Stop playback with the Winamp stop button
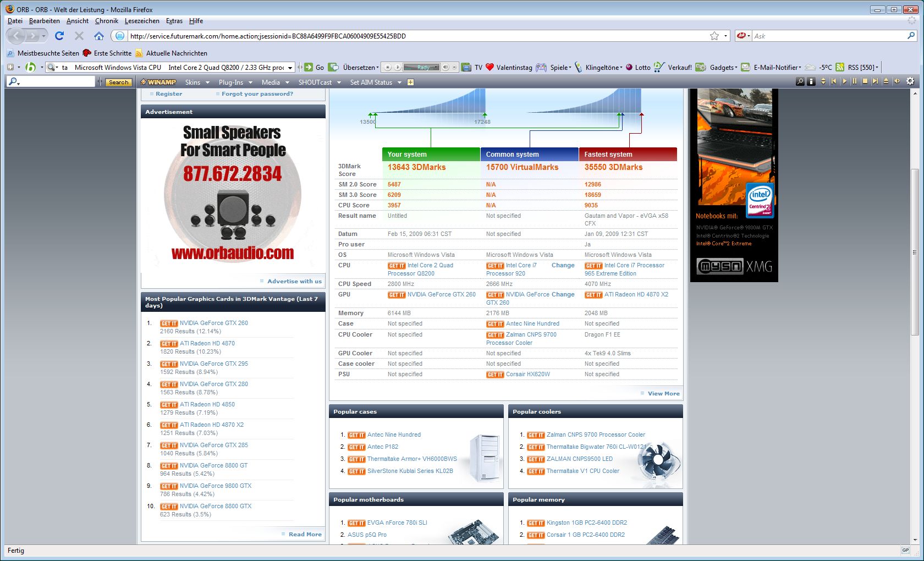 pyautogui.click(x=865, y=81)
